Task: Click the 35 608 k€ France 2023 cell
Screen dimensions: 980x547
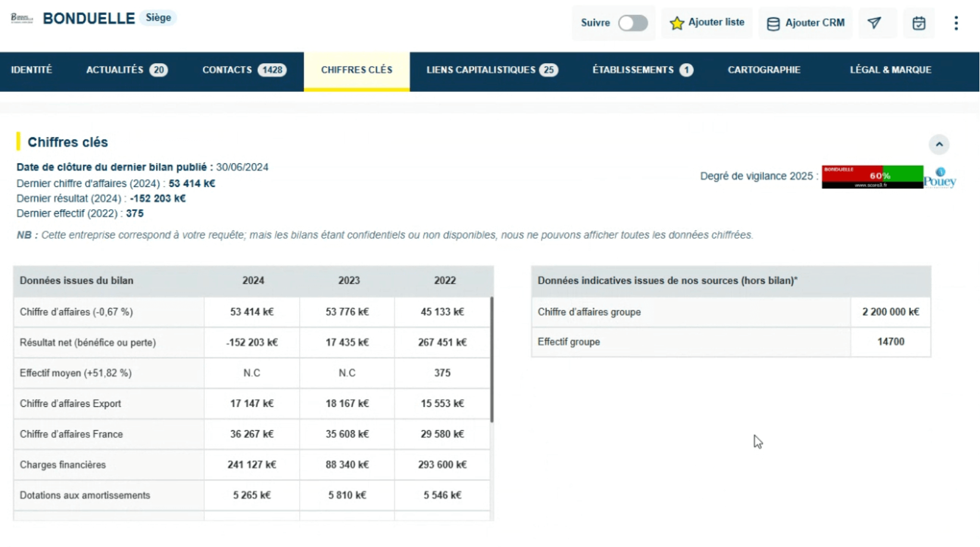Action: (x=347, y=434)
